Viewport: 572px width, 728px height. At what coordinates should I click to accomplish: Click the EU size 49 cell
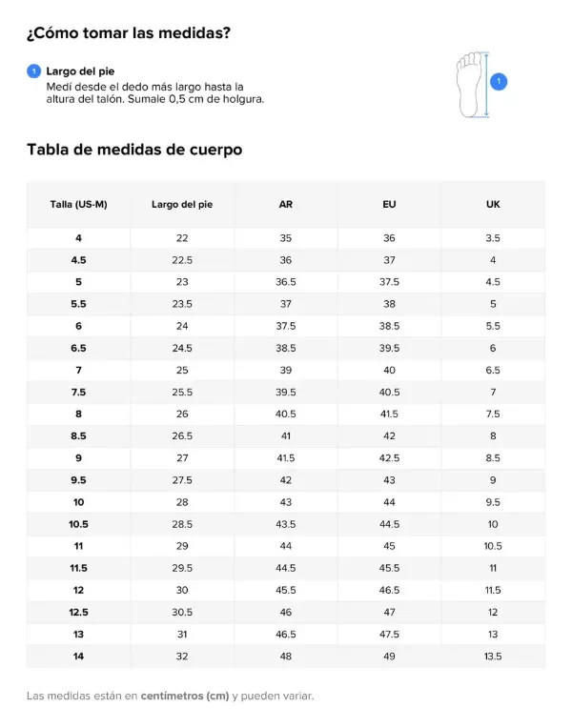coord(389,656)
